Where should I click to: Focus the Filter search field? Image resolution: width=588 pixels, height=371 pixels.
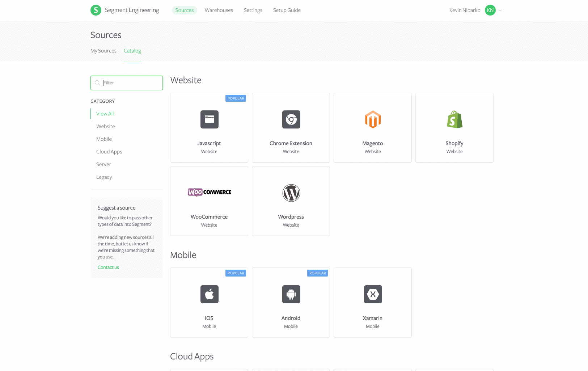click(x=127, y=83)
